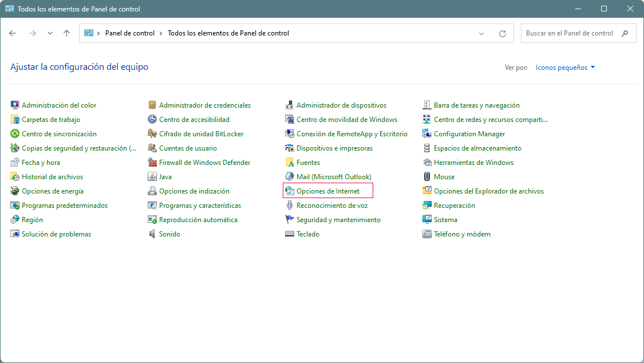Open the Teclado settings icon
The height and width of the screenshot is (363, 644).
[309, 234]
